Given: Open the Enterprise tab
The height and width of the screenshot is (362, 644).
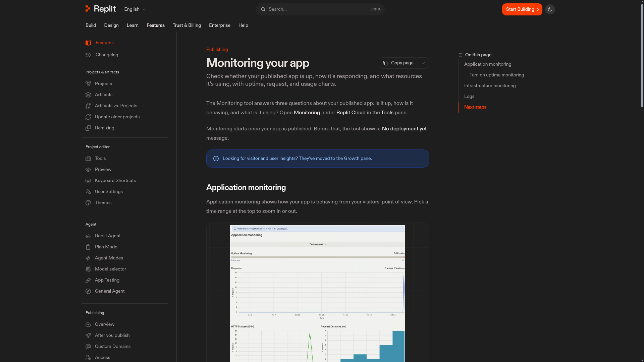Looking at the screenshot, I should tap(220, 25).
